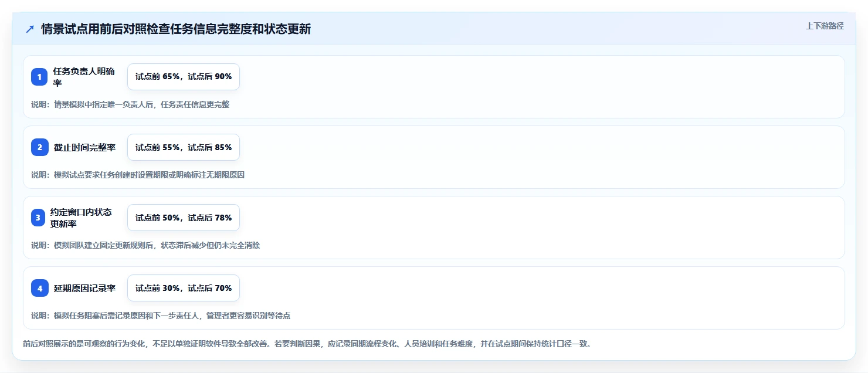Screen dimensions: 868x373
Task: Click number badge 2 for 截止时间完整率
Action: coord(39,147)
